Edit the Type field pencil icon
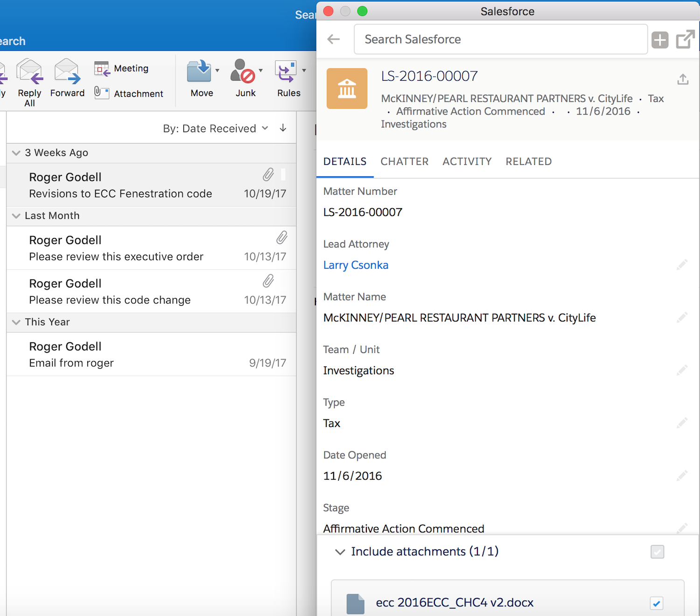 [x=682, y=423]
